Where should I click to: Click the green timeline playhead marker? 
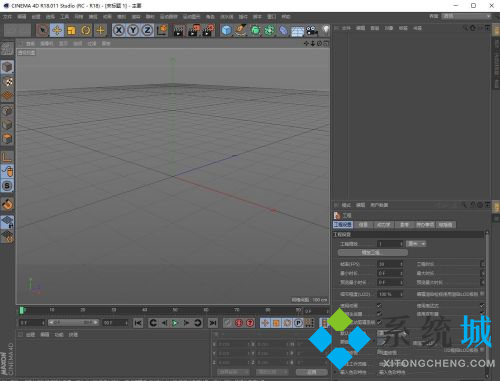(21, 310)
